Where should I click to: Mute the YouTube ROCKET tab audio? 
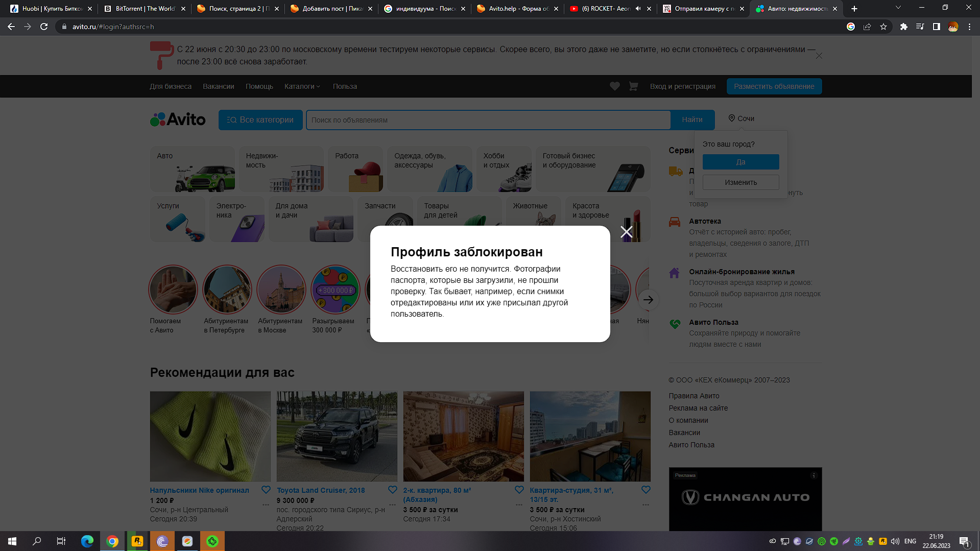(x=638, y=9)
